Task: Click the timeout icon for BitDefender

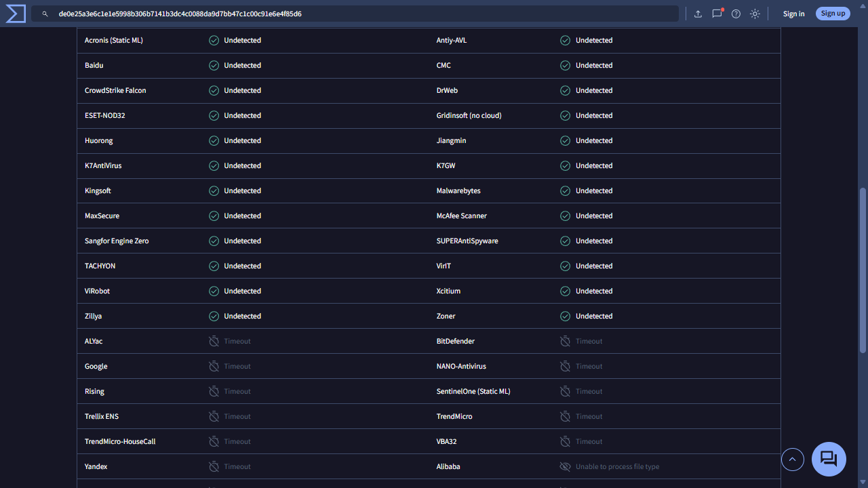Action: click(565, 342)
